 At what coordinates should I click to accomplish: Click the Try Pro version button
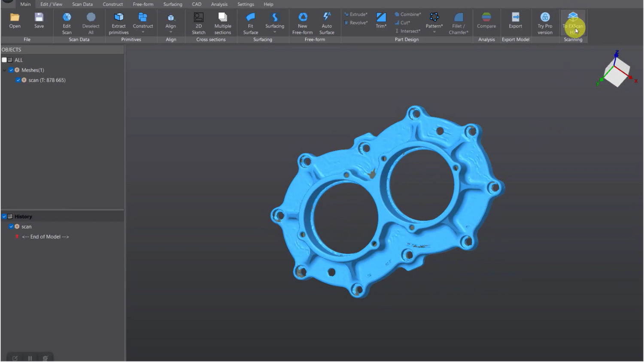click(545, 22)
